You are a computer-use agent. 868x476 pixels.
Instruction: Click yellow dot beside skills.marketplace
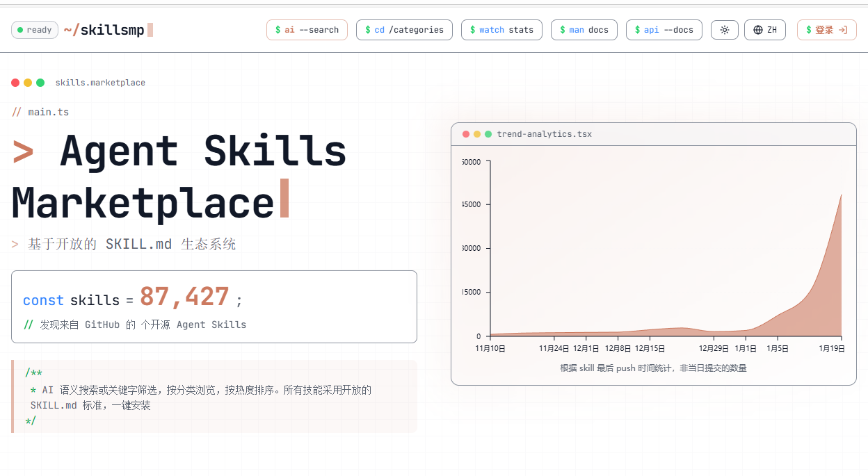[x=28, y=83]
